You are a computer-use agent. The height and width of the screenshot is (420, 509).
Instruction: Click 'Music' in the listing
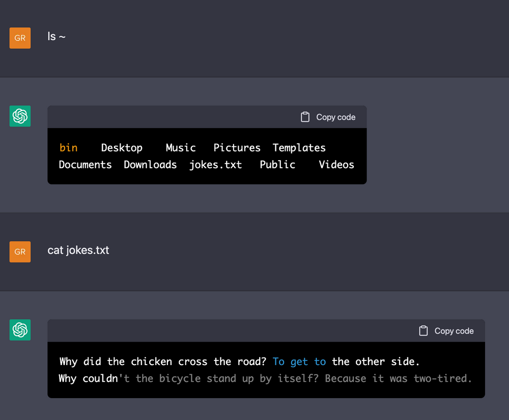click(x=181, y=148)
